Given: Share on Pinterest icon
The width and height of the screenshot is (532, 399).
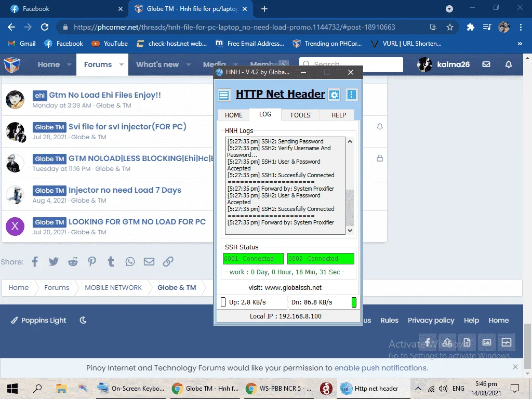Looking at the screenshot, I should pos(92,262).
